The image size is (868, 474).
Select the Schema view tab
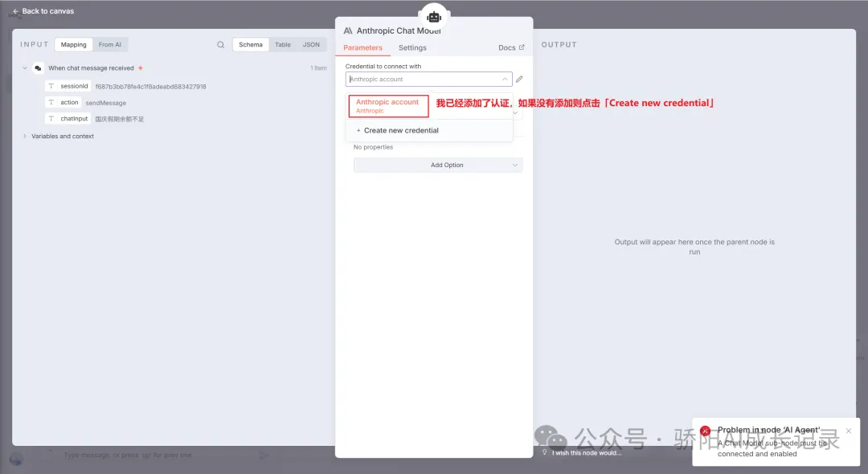point(251,45)
